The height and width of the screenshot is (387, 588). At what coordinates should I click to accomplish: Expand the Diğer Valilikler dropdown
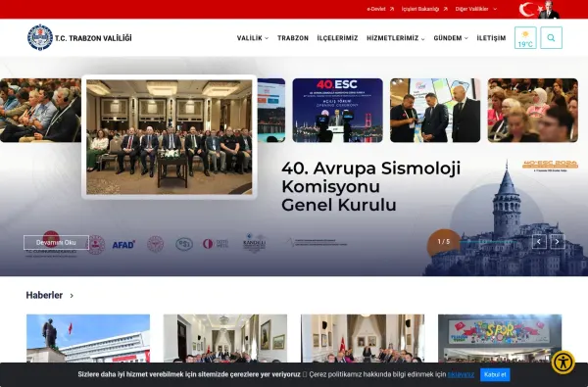(495, 9)
